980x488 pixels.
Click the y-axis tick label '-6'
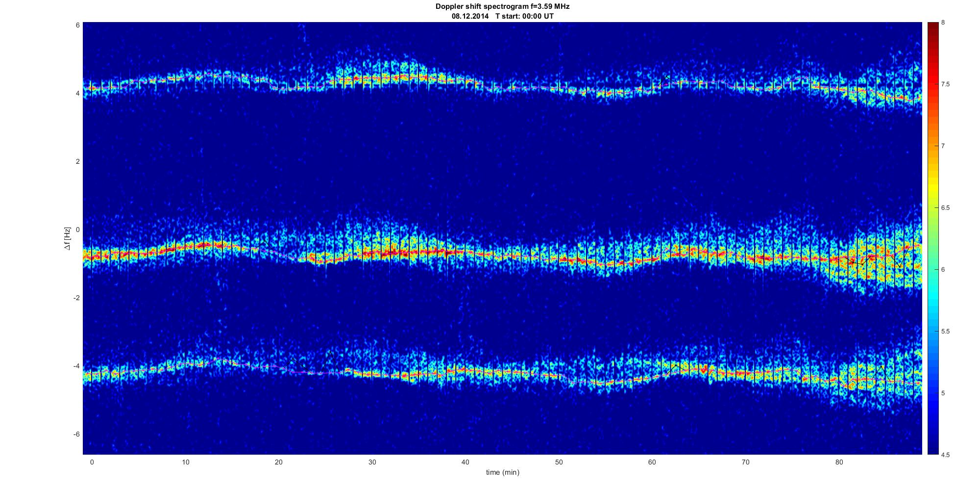tap(77, 434)
